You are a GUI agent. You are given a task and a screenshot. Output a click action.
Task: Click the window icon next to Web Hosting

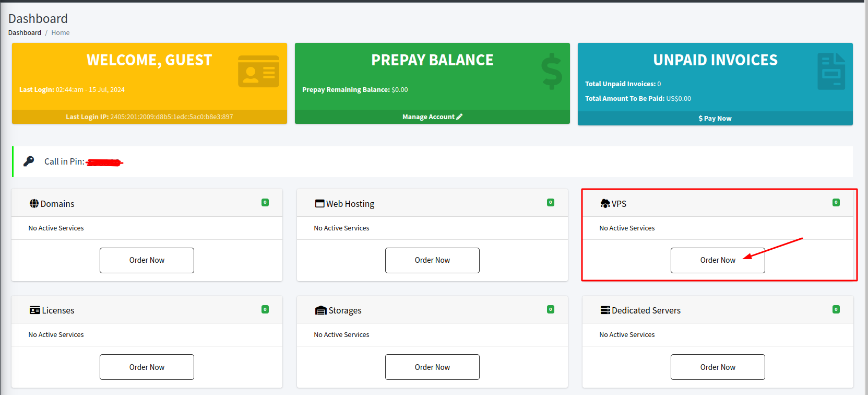319,203
